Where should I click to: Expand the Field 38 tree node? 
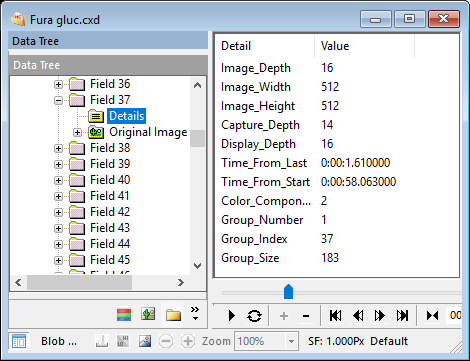58,148
